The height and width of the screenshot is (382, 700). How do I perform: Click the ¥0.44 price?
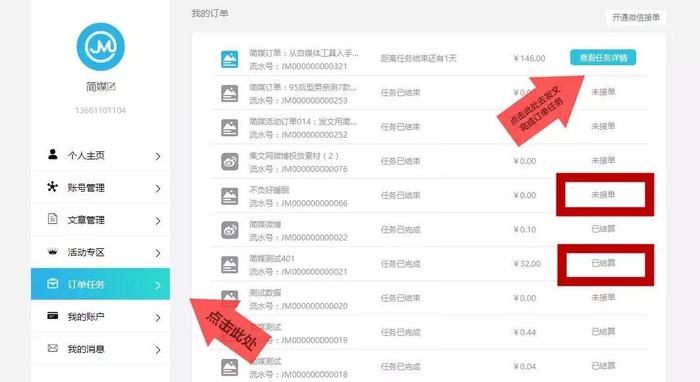pyautogui.click(x=525, y=332)
